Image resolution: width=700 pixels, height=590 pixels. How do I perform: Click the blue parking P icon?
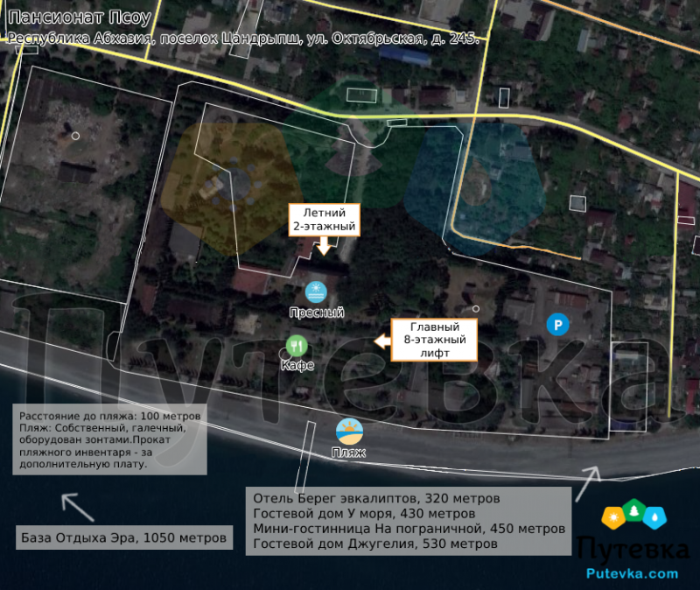(x=556, y=325)
